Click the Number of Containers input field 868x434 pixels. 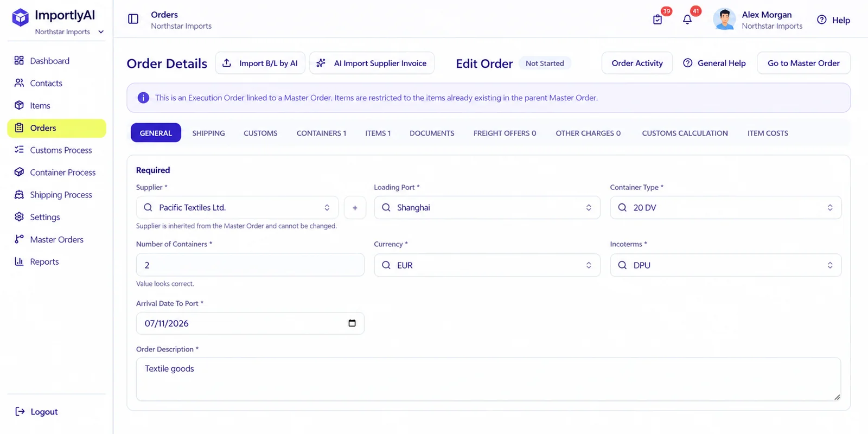(250, 265)
